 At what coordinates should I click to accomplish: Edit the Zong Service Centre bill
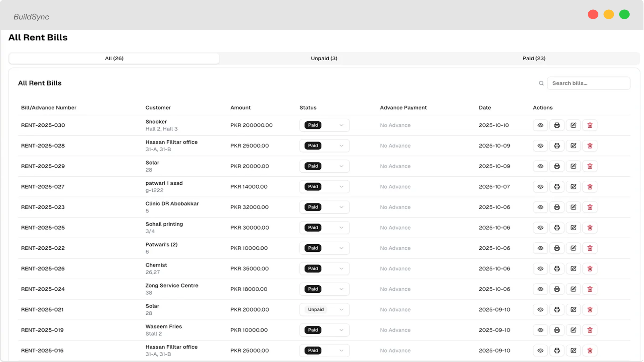coord(573,289)
